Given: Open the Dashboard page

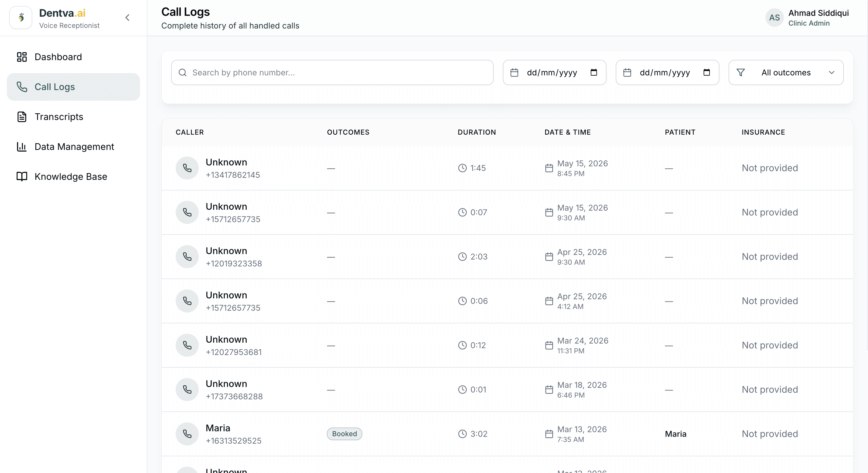Looking at the screenshot, I should pyautogui.click(x=73, y=57).
